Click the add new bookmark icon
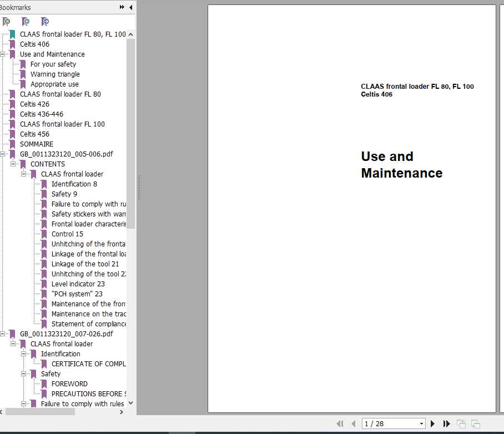504x434 pixels. point(26,22)
